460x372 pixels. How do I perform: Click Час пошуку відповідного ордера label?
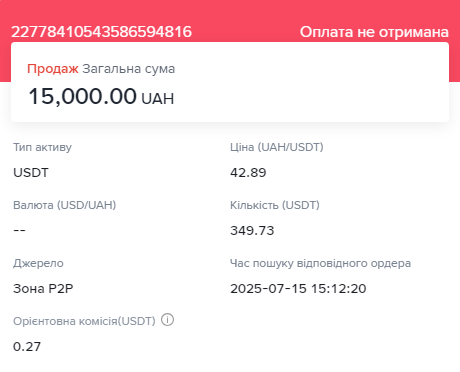[320, 263]
